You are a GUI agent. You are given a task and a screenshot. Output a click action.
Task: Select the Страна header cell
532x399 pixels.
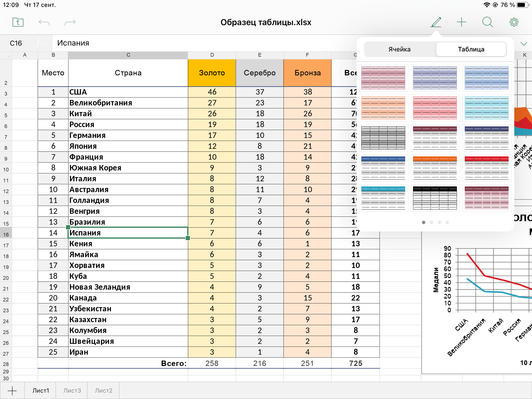pyautogui.click(x=128, y=73)
